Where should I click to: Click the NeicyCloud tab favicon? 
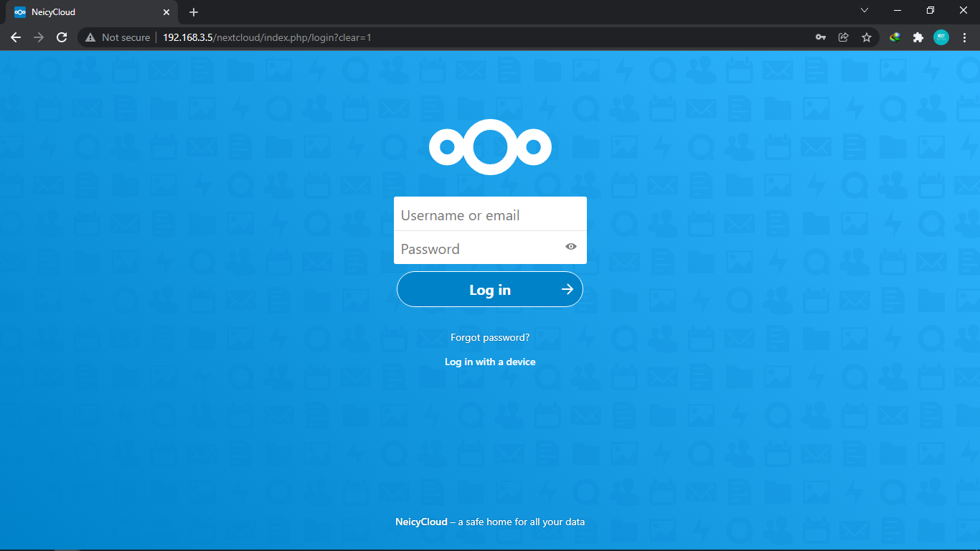point(20,12)
